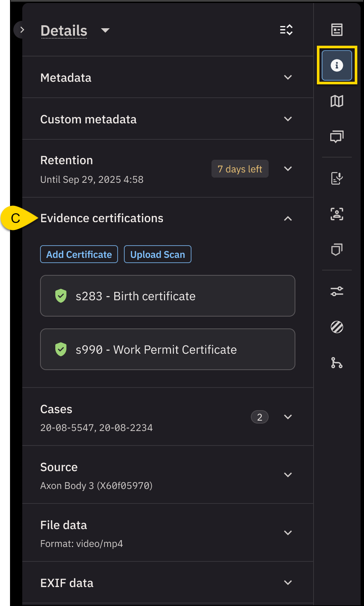Expand the Metadata section
Image resolution: width=364 pixels, height=606 pixels.
288,77
